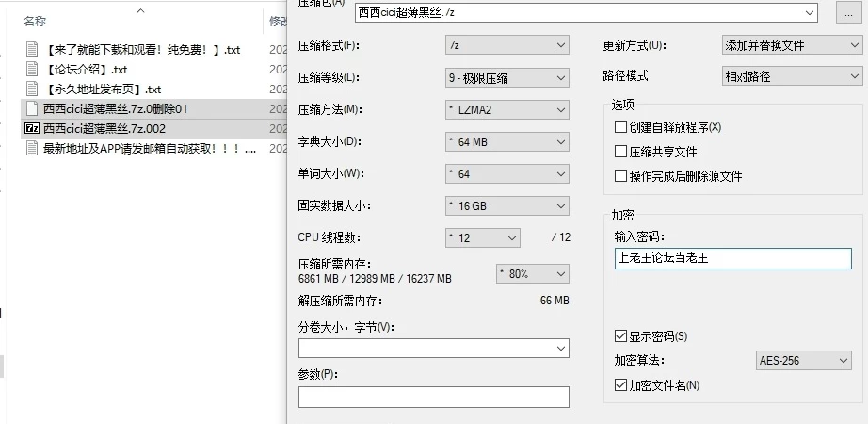The width and height of the screenshot is (868, 424).
Task: Expand the 压缩等级 dropdown
Action: [507, 78]
